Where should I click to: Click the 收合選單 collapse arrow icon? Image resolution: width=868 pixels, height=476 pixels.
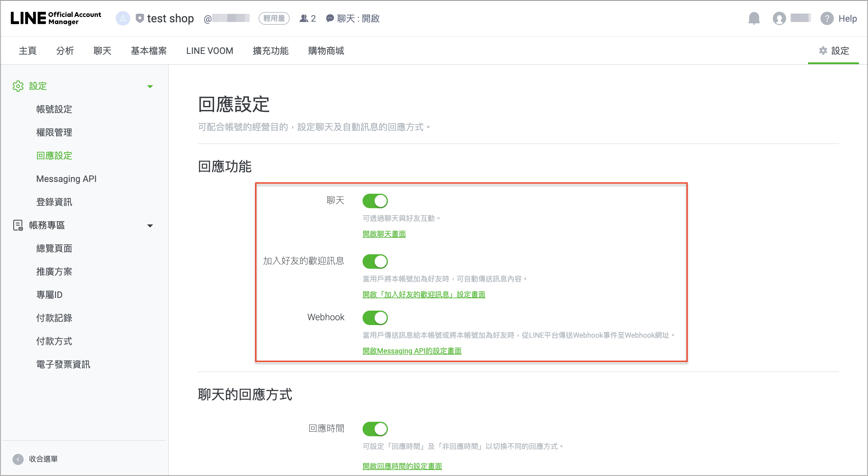[x=18, y=459]
